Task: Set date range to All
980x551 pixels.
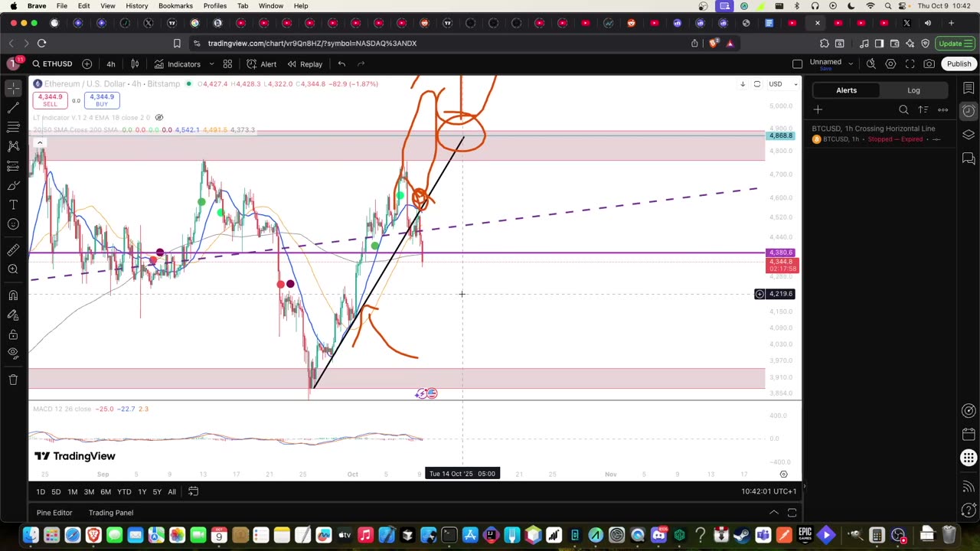Action: [171, 492]
